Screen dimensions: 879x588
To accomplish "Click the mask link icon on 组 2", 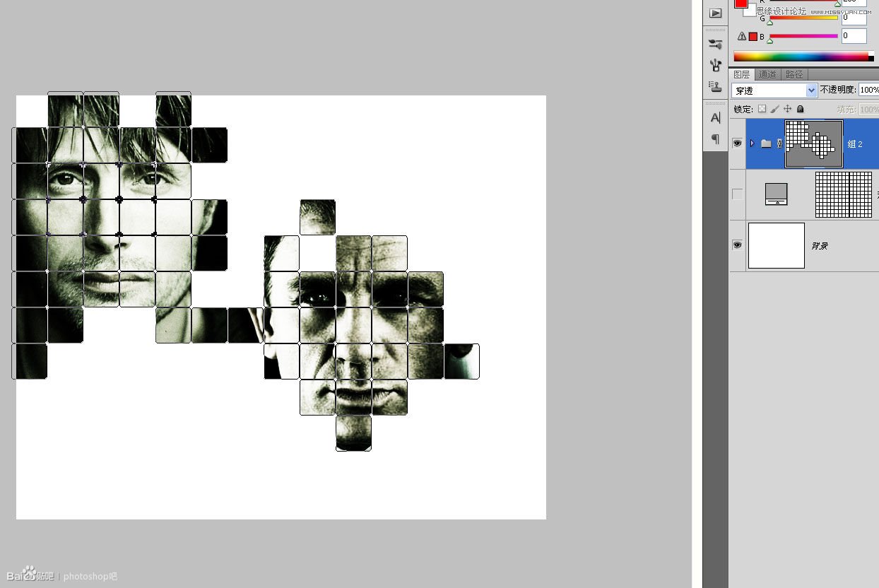I will (779, 143).
